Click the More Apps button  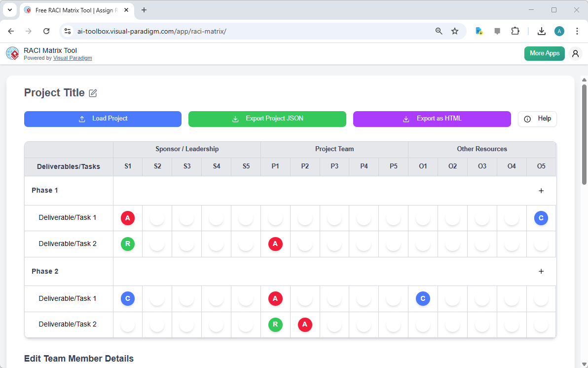(544, 53)
